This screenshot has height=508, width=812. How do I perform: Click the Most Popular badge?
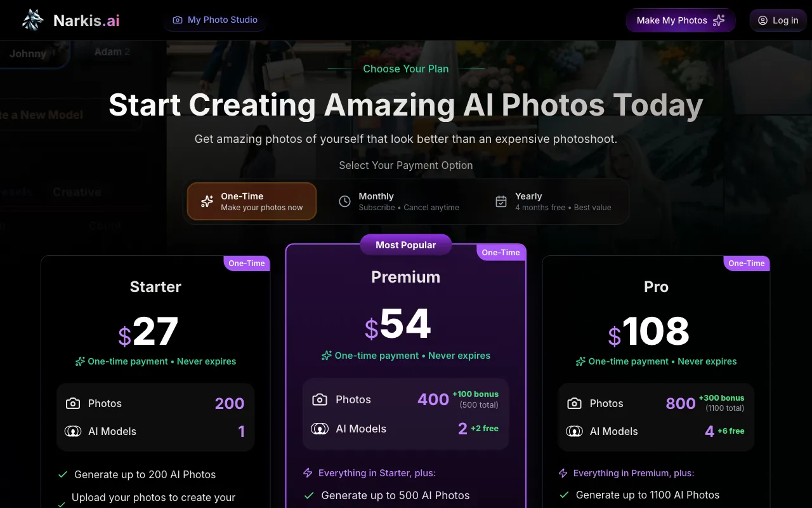click(406, 244)
